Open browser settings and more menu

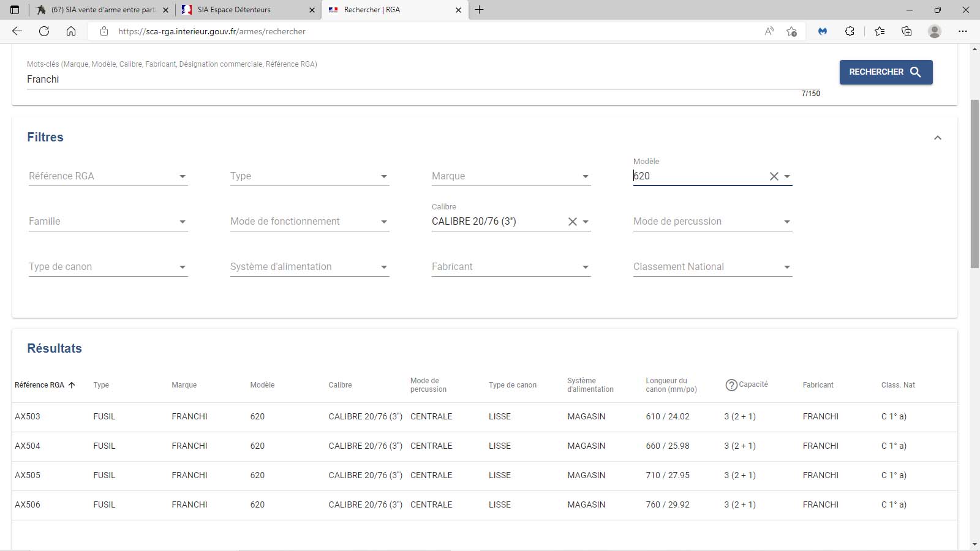pyautogui.click(x=963, y=31)
